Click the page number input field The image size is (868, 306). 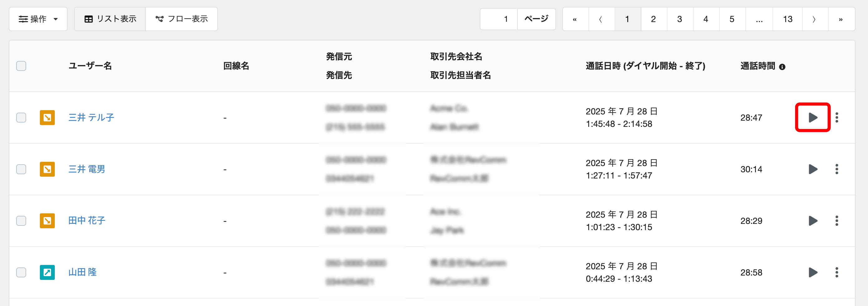click(499, 19)
